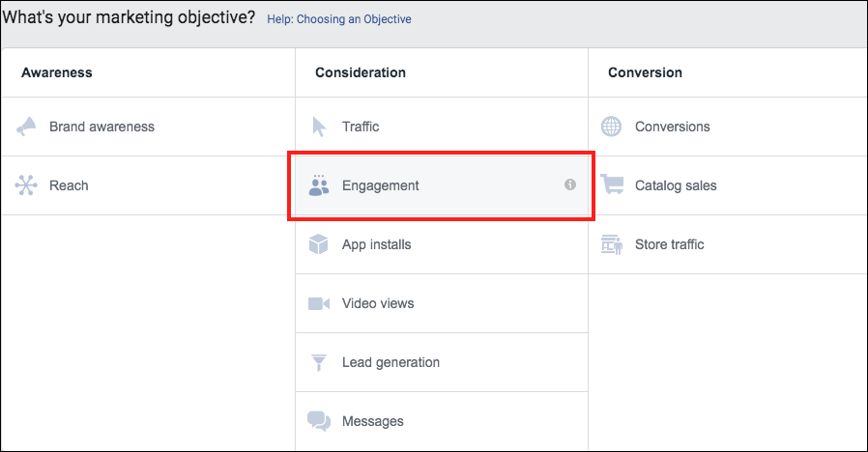Click the Reach network icon

[x=26, y=185]
